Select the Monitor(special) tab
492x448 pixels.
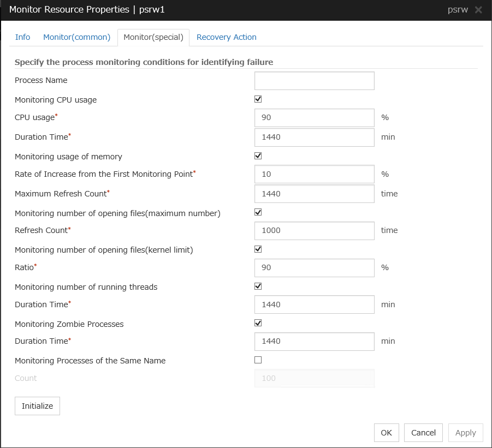153,37
